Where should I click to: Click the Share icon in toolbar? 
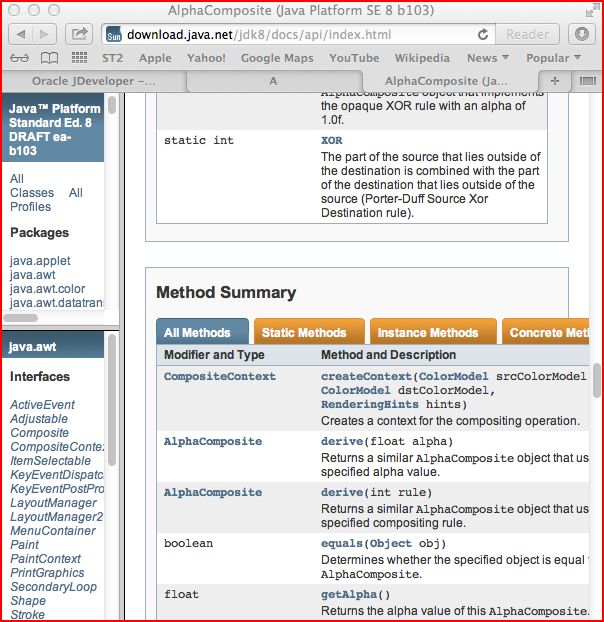click(x=79, y=34)
